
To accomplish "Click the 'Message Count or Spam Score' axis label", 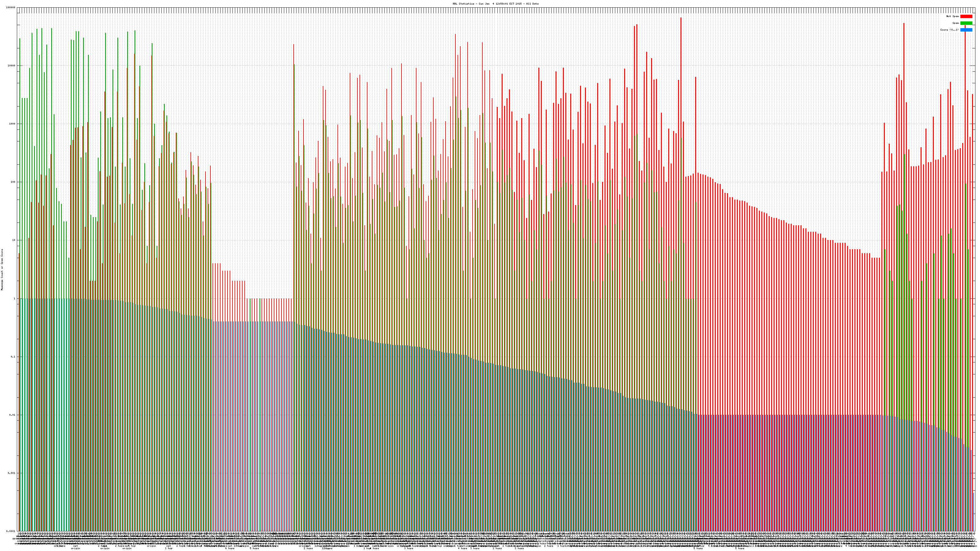I will tap(2, 270).
